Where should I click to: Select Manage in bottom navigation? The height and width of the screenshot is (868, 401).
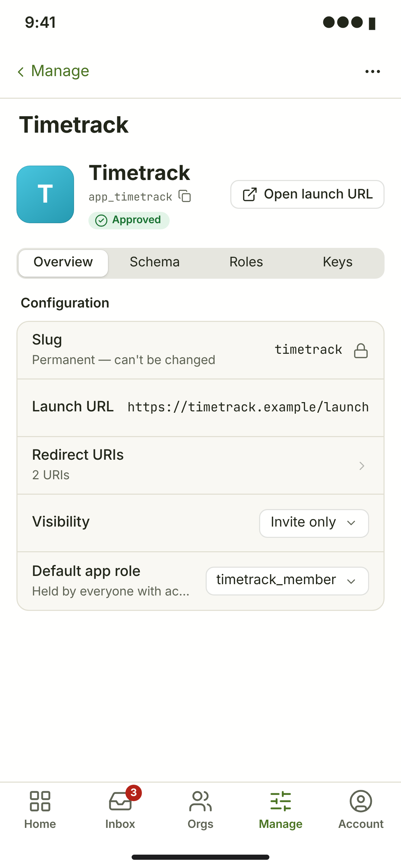[281, 810]
